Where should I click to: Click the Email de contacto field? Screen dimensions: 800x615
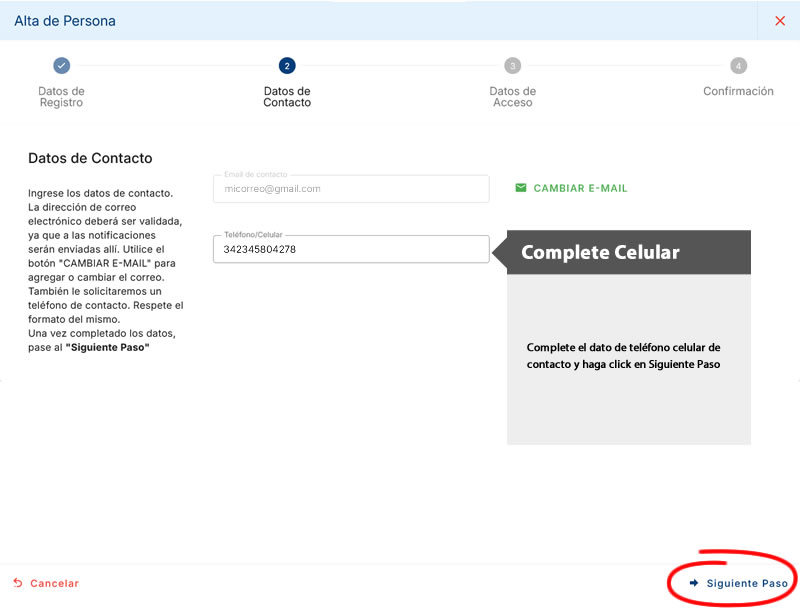pos(350,189)
